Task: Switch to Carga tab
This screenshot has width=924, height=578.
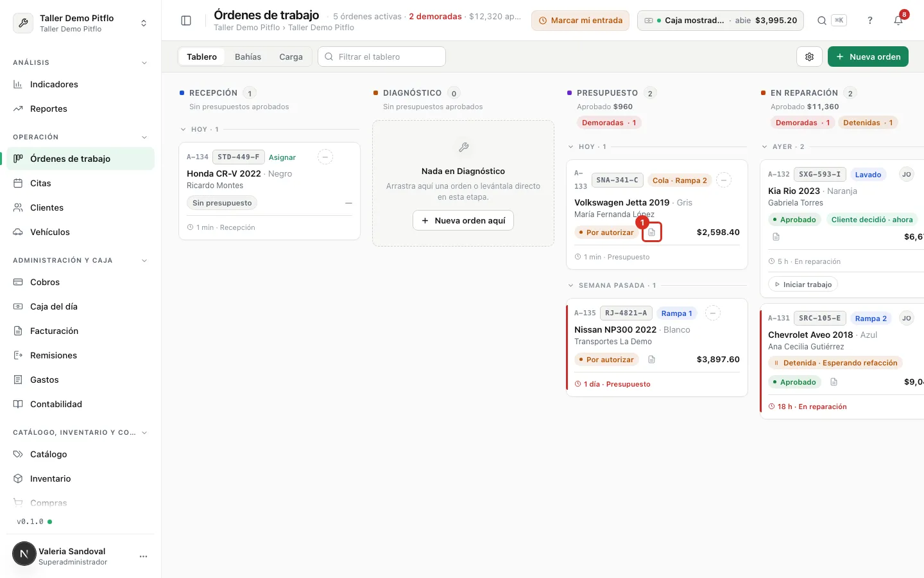Action: (291, 57)
